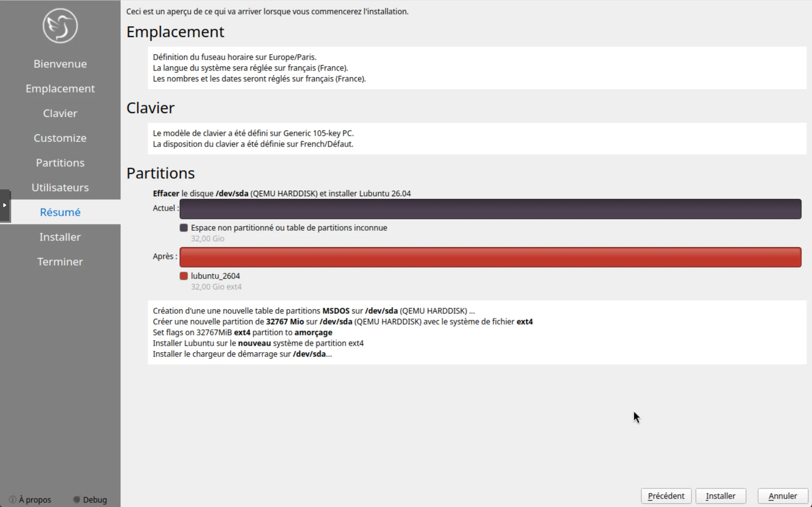This screenshot has width=812, height=507.
Task: Open the À propos info icon
Action: click(x=13, y=499)
